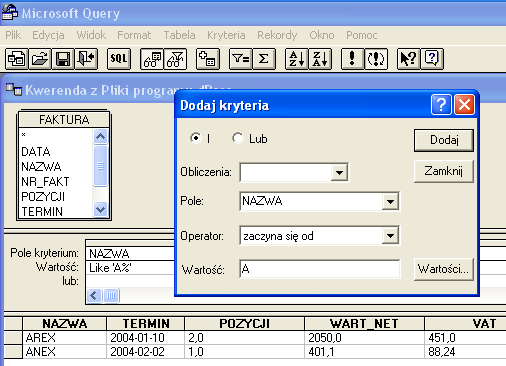Select NAZWA field in FAKTURA list
Image resolution: width=506 pixels, height=366 pixels.
click(x=55, y=167)
